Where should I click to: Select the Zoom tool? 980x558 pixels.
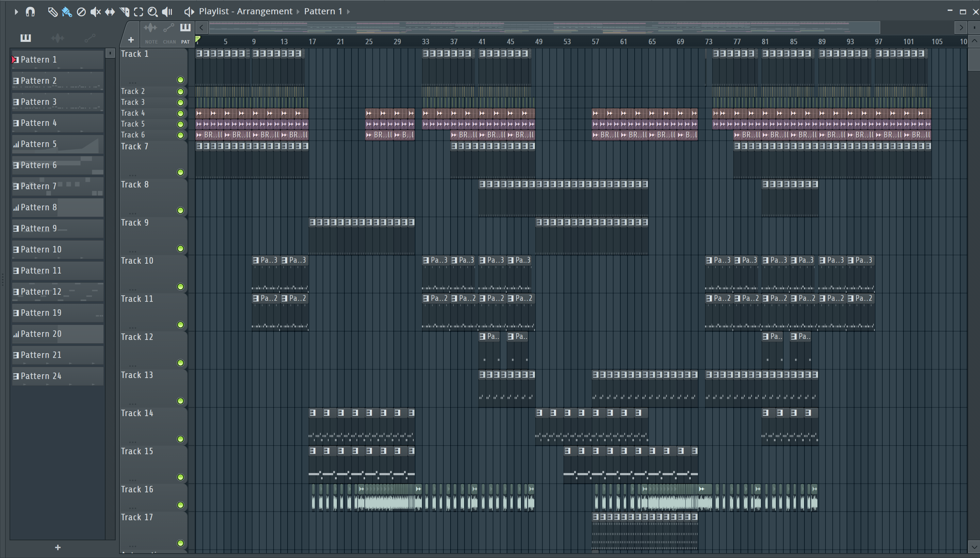tap(152, 12)
